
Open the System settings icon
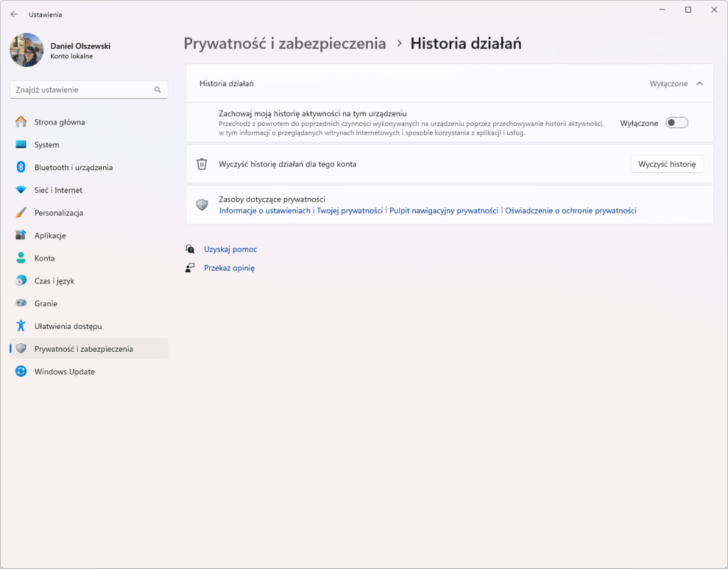[21, 145]
